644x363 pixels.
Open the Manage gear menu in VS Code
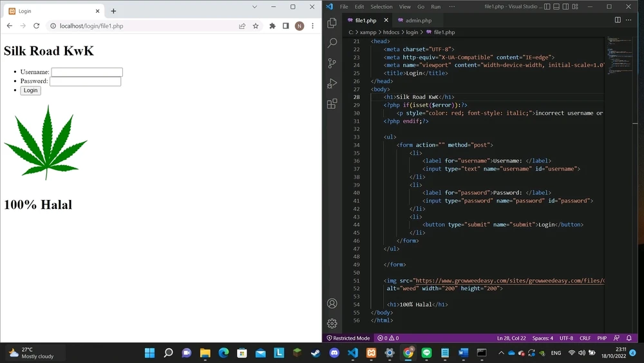(332, 324)
